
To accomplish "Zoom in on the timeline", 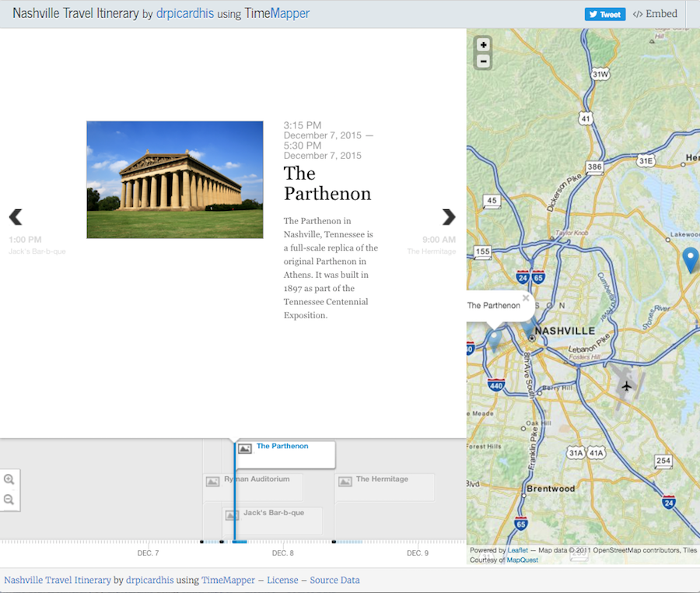I will [9, 480].
